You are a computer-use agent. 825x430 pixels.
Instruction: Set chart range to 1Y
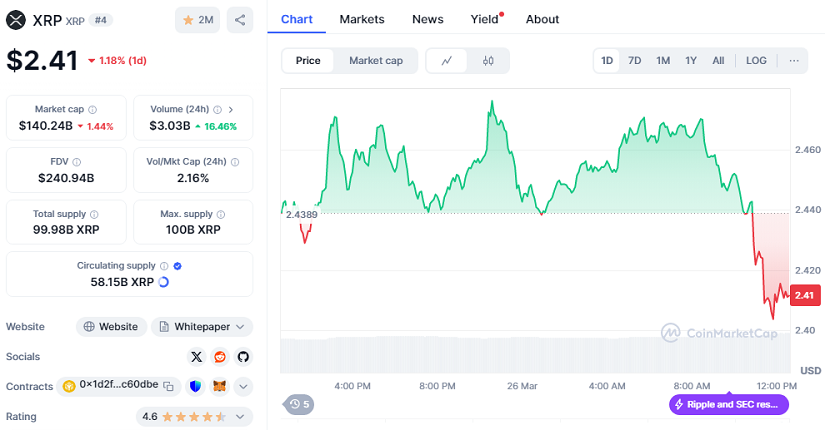(691, 61)
